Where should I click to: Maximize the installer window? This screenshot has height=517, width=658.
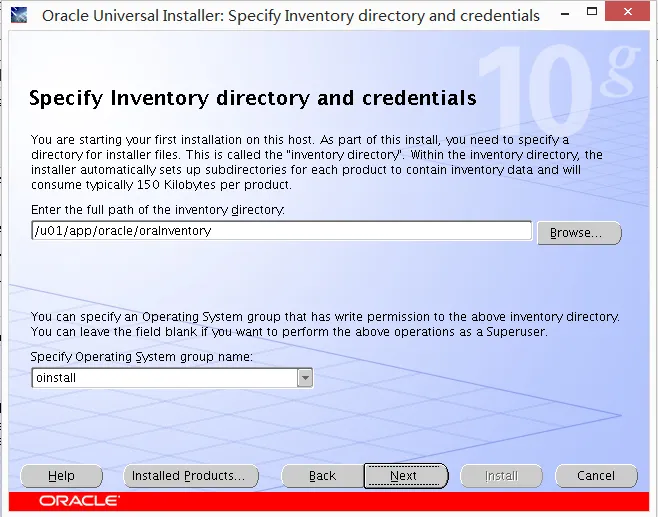[x=592, y=12]
